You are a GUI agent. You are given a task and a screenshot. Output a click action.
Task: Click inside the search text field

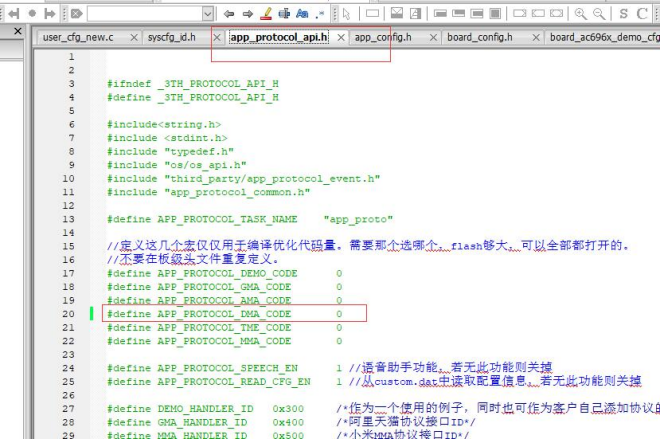(x=145, y=14)
